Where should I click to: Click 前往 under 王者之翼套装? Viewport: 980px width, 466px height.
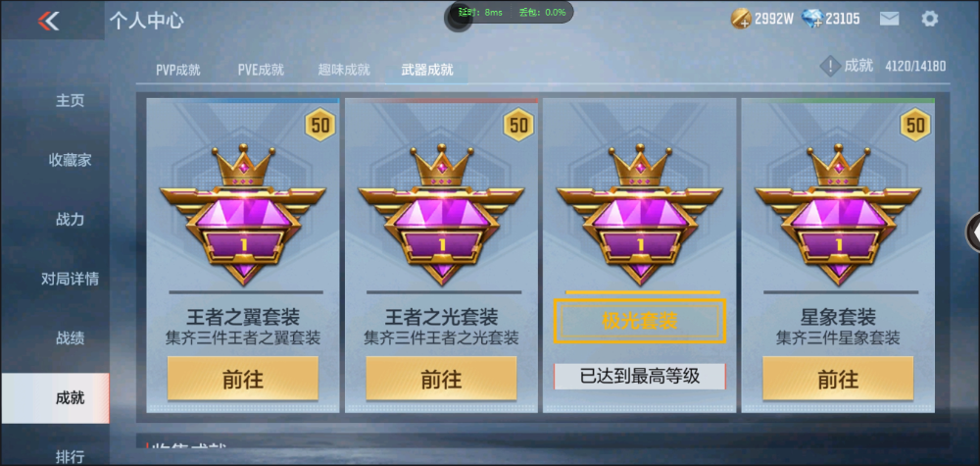point(243,379)
